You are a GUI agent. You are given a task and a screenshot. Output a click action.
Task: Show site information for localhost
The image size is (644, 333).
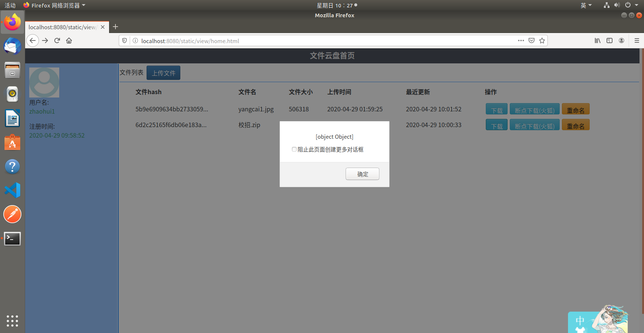tap(135, 40)
